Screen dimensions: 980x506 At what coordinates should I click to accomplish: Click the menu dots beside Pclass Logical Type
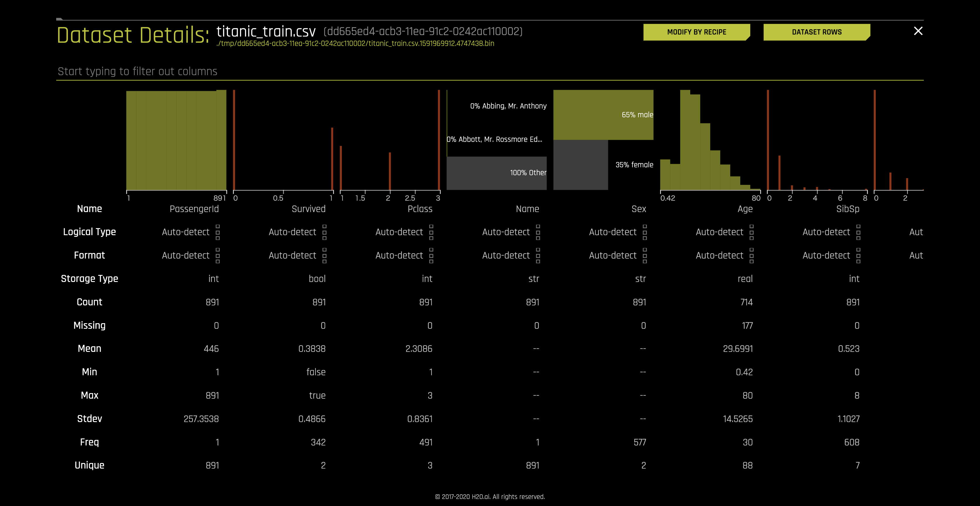[x=431, y=232]
